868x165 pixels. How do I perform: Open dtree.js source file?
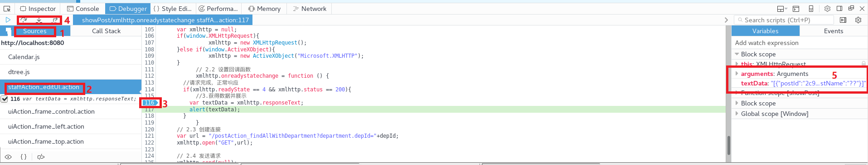click(71, 72)
